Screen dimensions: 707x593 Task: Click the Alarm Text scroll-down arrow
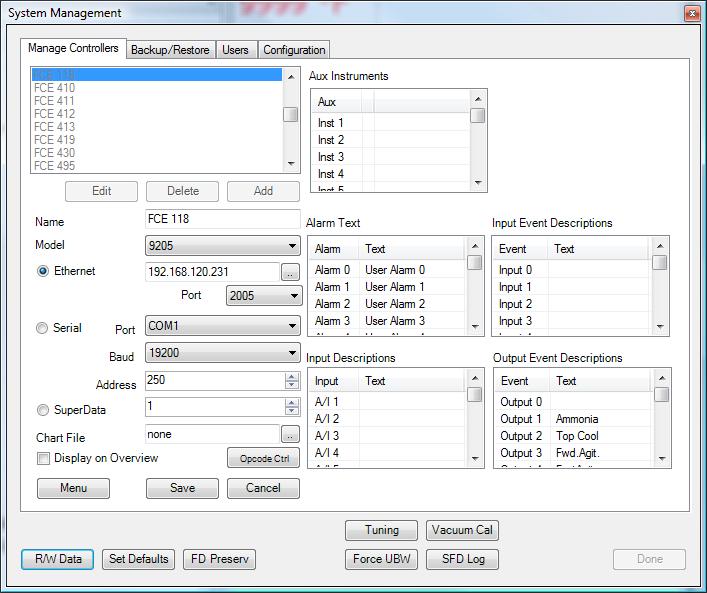(475, 326)
